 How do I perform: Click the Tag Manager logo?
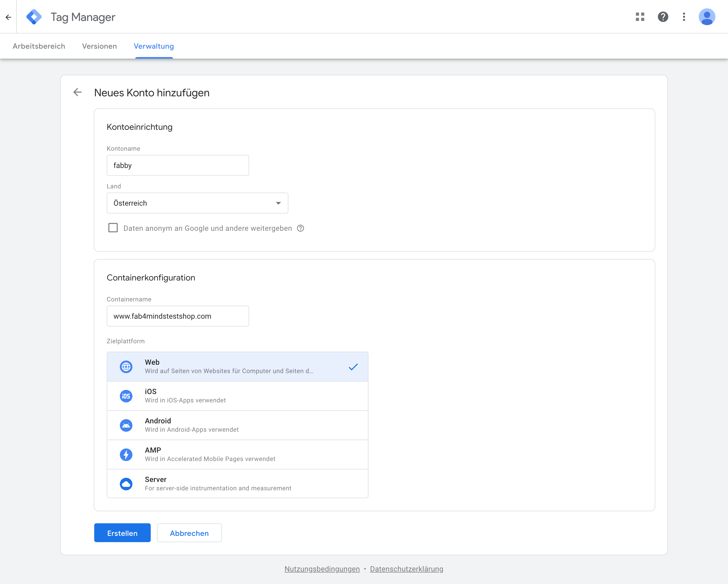34,17
